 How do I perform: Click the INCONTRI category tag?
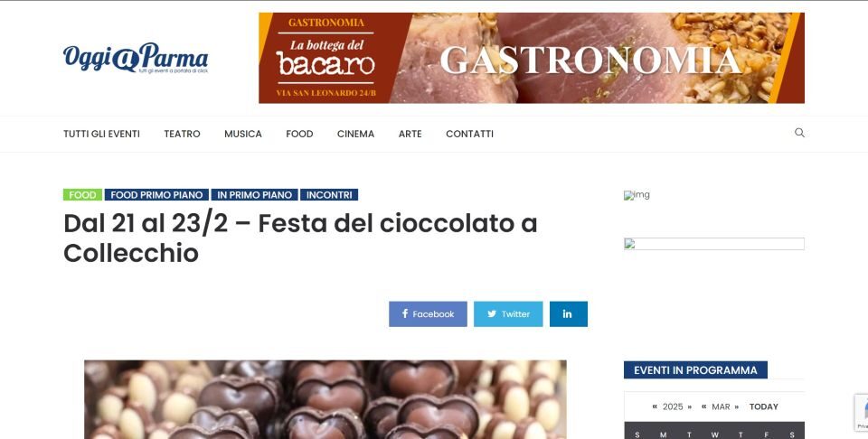[x=329, y=194]
